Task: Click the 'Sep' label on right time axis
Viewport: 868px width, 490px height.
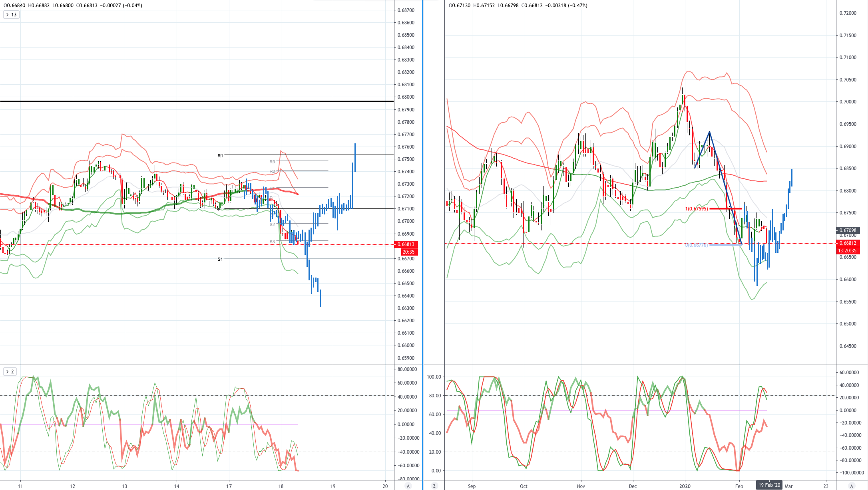Action: coord(472,486)
